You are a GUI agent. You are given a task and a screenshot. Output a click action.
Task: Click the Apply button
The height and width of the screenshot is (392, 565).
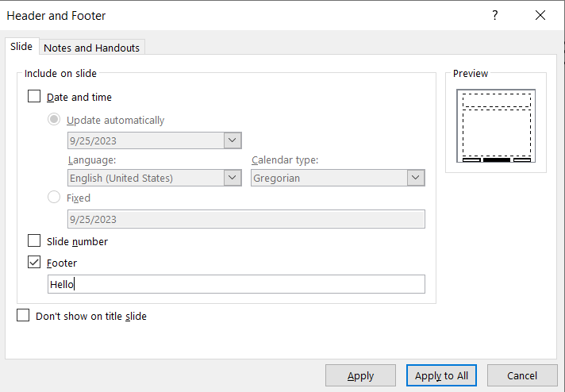[x=360, y=375]
